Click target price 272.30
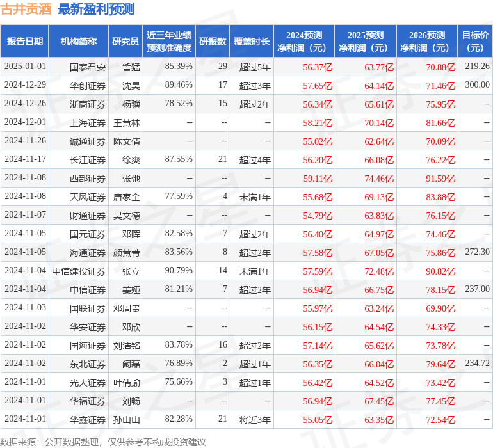The height and width of the screenshot is (448, 493). [477, 252]
